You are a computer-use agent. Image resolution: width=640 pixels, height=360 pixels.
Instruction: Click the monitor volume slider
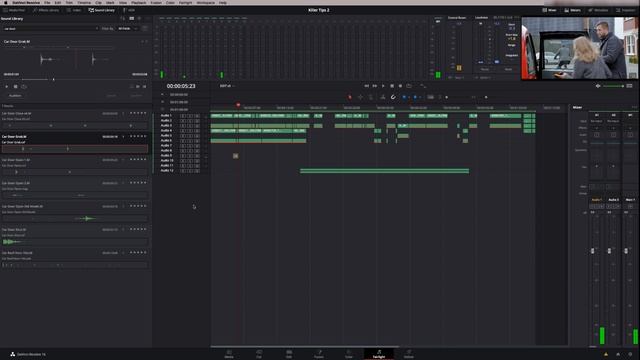click(x=613, y=86)
